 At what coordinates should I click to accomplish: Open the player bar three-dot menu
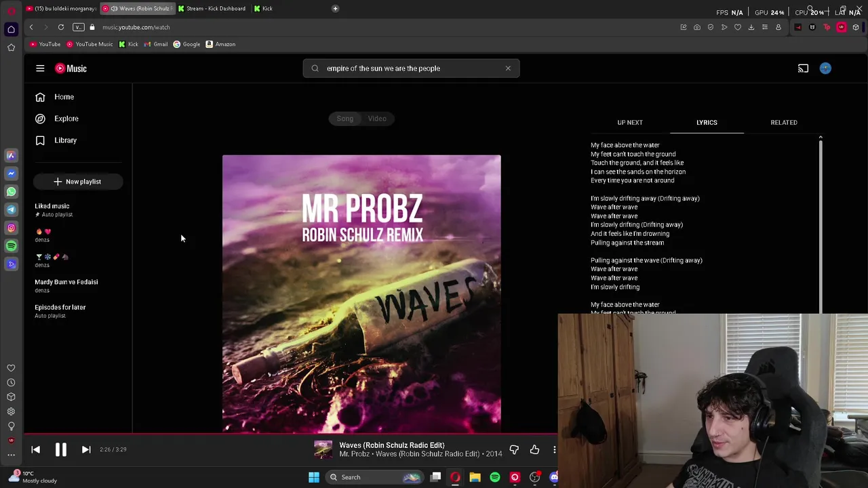tap(554, 449)
